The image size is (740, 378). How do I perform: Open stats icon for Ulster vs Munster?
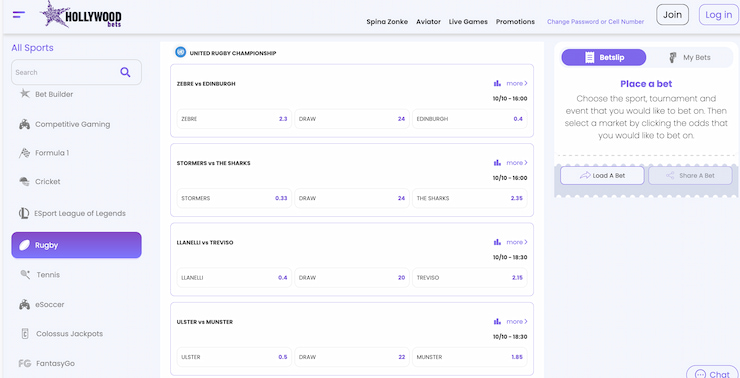[497, 321]
